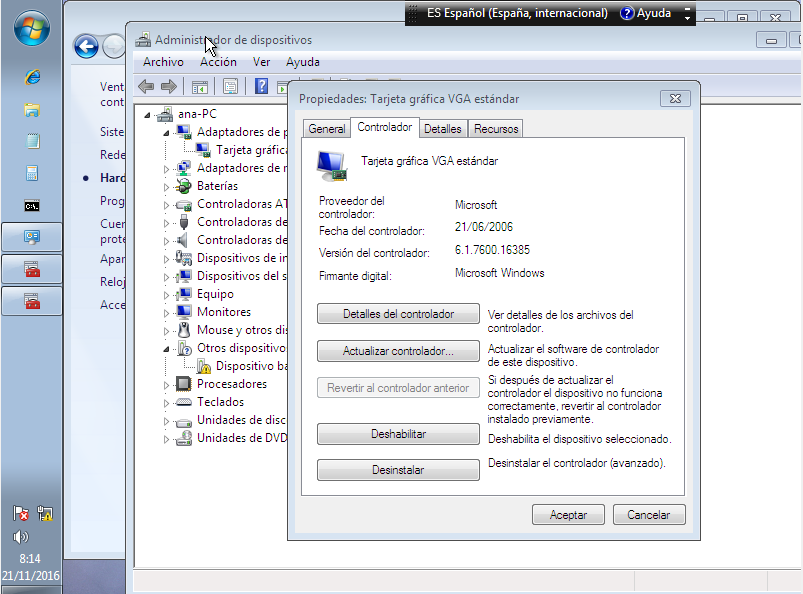
Task: Select the Procesadores tree item
Action: [x=231, y=384]
